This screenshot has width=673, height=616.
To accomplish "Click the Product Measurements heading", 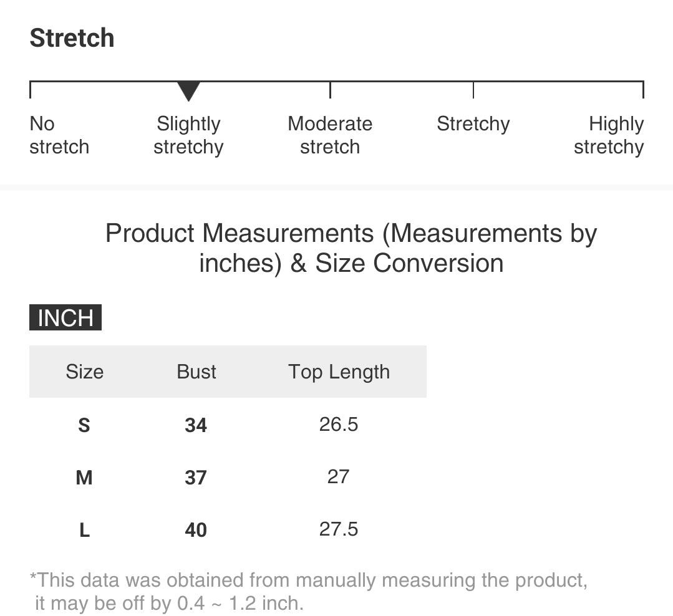I will pos(351,248).
